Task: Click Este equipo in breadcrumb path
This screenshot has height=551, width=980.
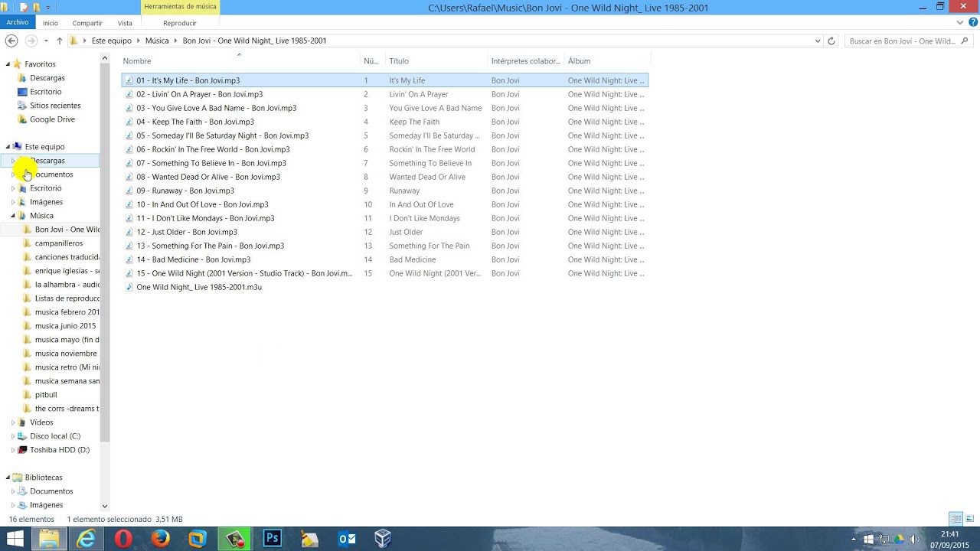Action: coord(112,41)
